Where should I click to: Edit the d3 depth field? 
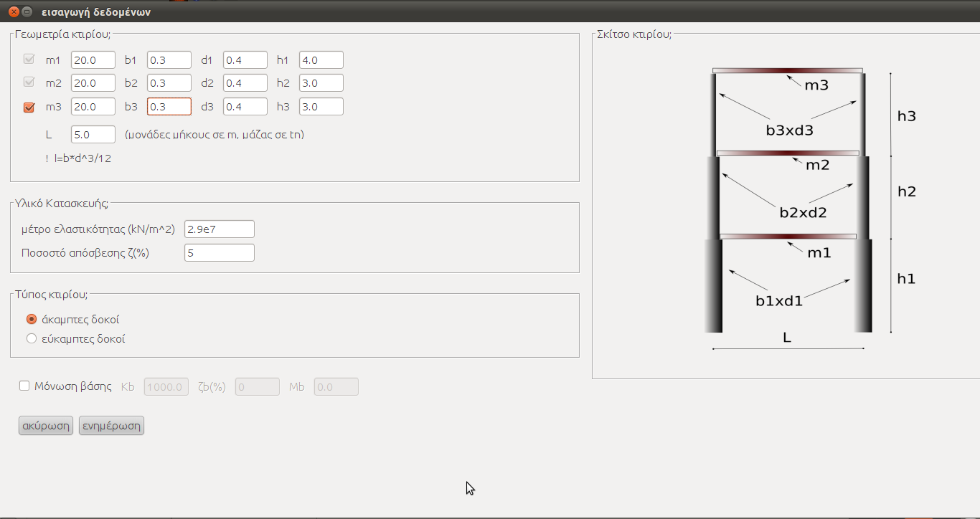pyautogui.click(x=245, y=107)
